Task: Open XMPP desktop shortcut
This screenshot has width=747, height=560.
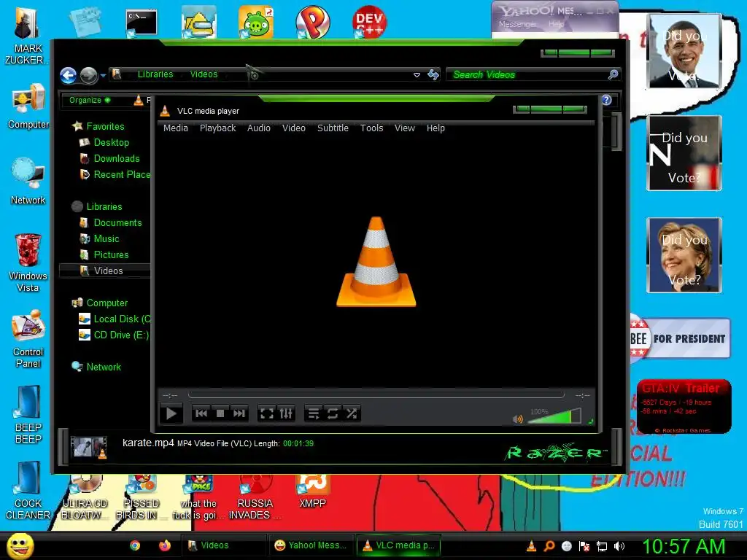Action: [312, 491]
